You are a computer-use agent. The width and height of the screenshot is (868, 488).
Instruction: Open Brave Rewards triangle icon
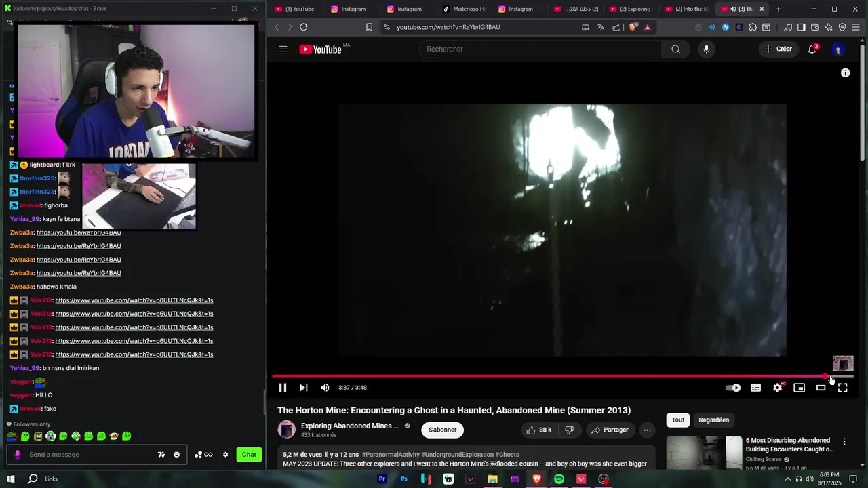click(648, 27)
